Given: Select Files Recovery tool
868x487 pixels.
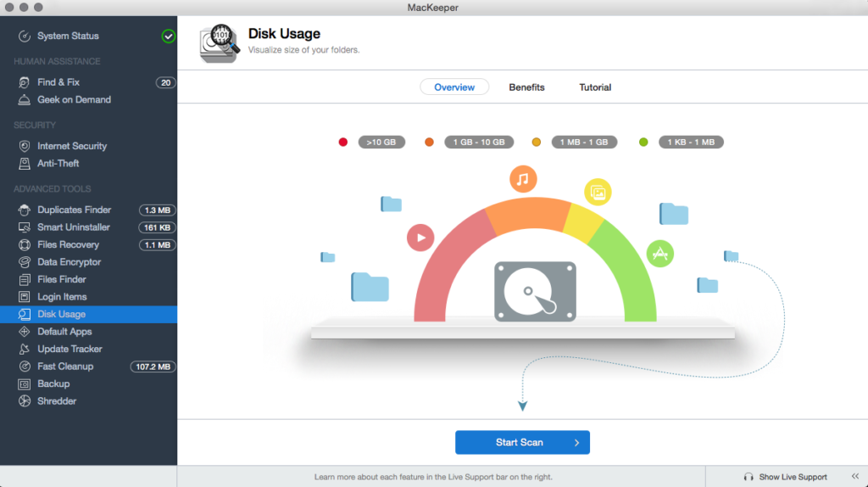Looking at the screenshot, I should [x=68, y=245].
